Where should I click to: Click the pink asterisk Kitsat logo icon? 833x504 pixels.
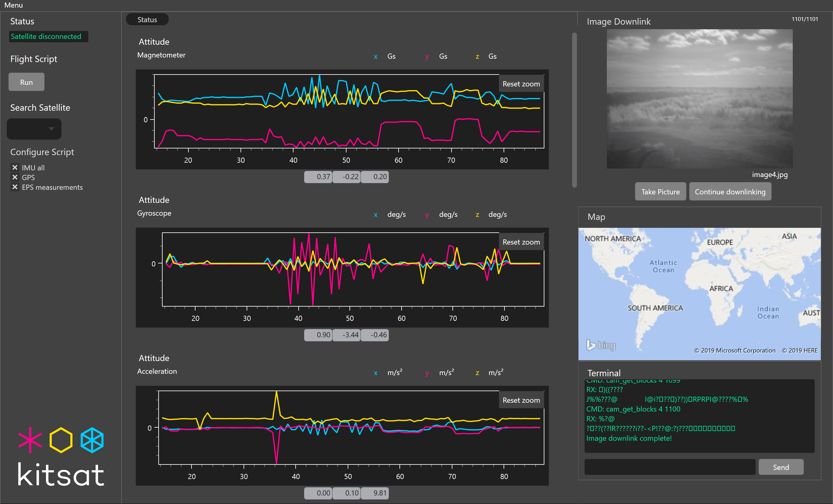tap(30, 440)
